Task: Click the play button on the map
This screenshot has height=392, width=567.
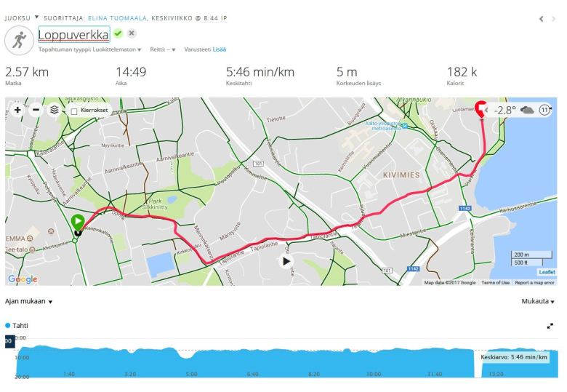Action: [x=286, y=261]
